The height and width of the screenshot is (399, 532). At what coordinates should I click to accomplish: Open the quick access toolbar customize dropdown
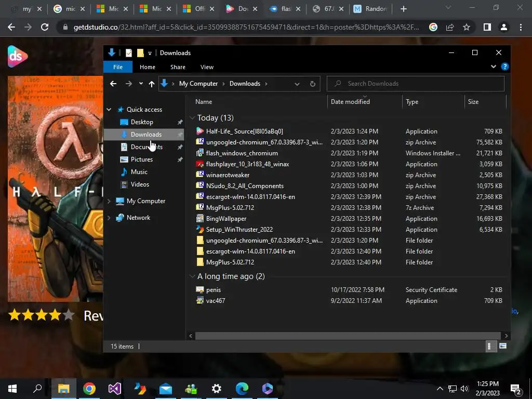point(150,54)
